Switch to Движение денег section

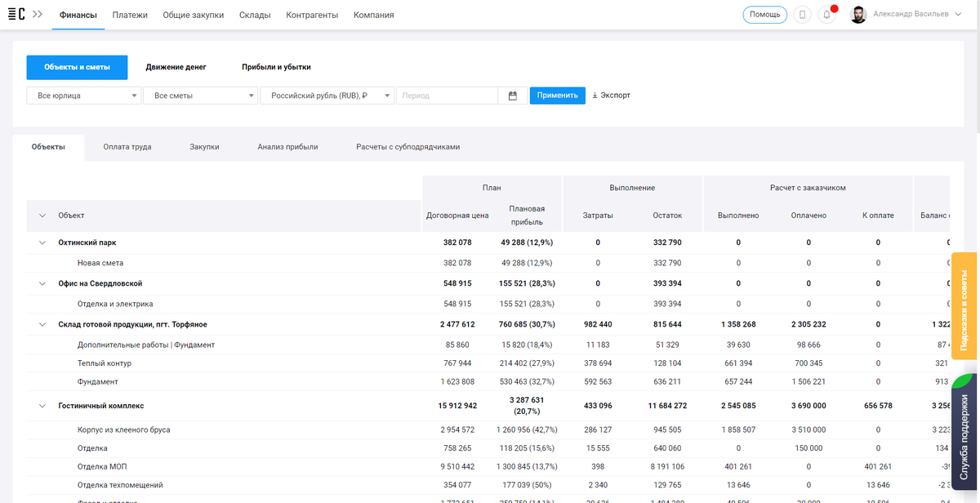(x=176, y=67)
